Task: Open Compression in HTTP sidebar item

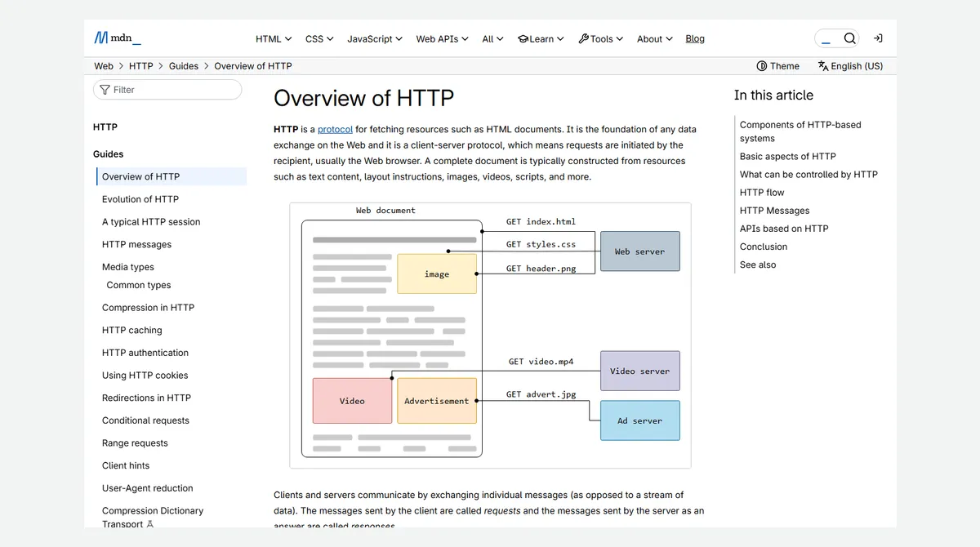Action: click(x=148, y=308)
